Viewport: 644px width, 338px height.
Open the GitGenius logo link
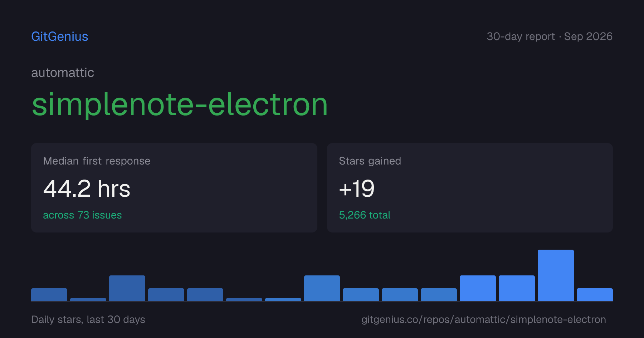pos(59,36)
